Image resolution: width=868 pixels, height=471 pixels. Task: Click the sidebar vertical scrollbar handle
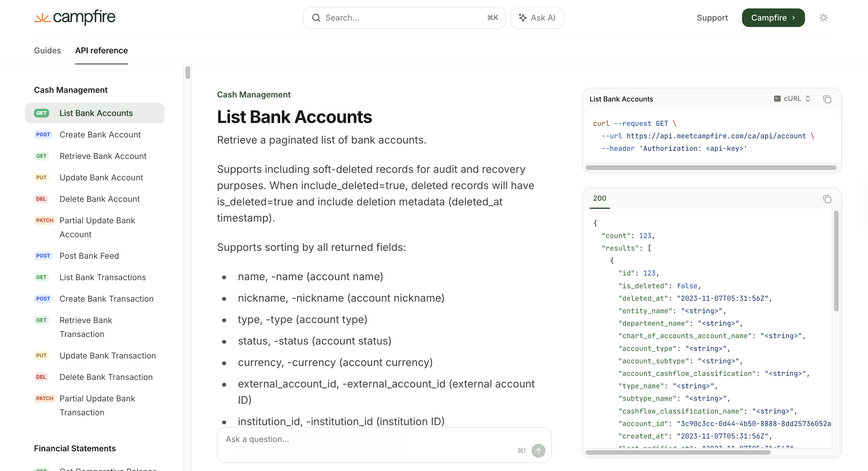tap(188, 73)
